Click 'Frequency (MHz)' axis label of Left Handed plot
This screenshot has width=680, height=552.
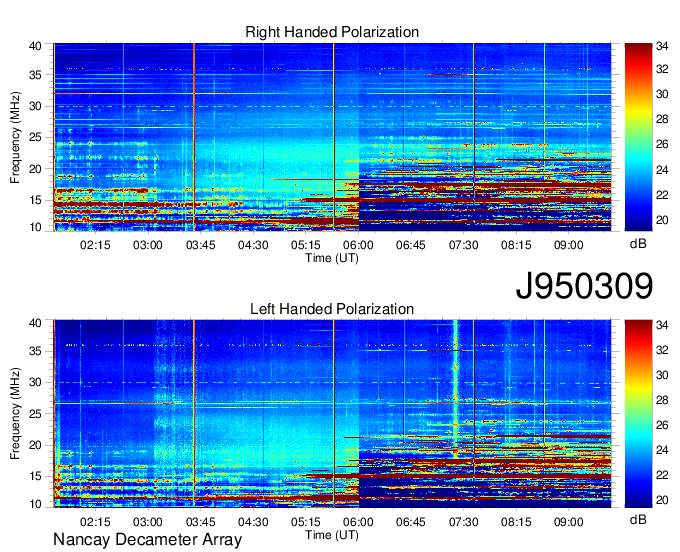point(15,414)
